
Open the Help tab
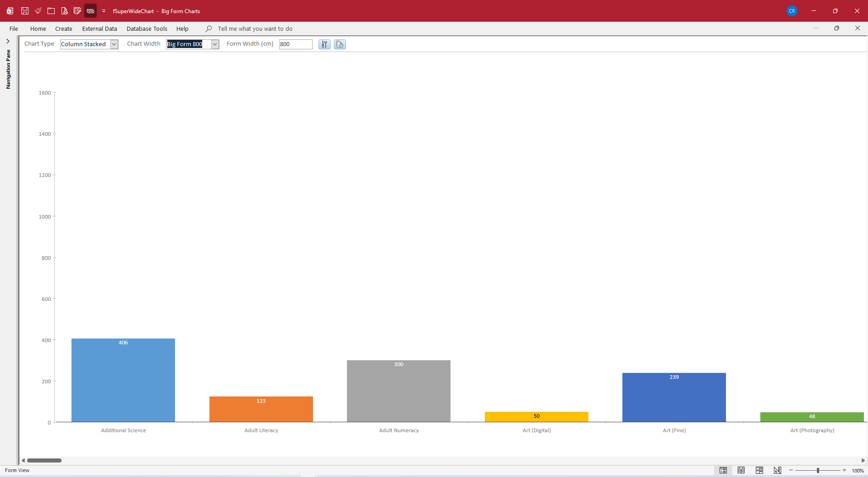(x=182, y=29)
